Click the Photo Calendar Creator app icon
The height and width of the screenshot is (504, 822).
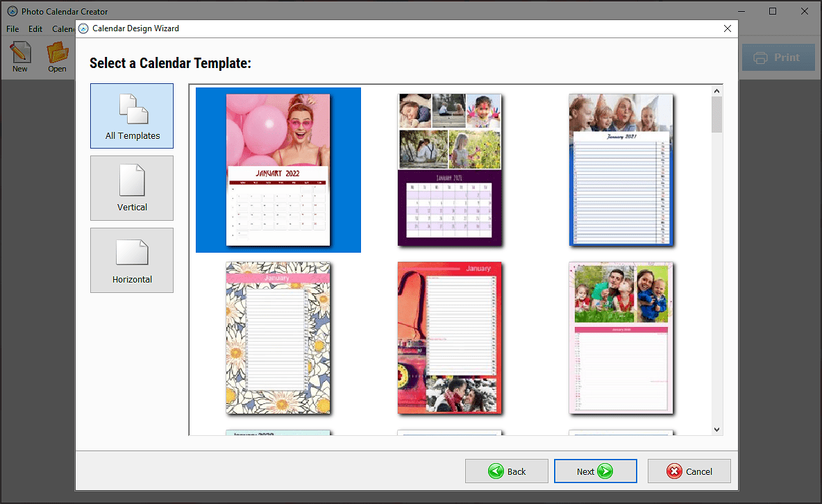[x=12, y=11]
